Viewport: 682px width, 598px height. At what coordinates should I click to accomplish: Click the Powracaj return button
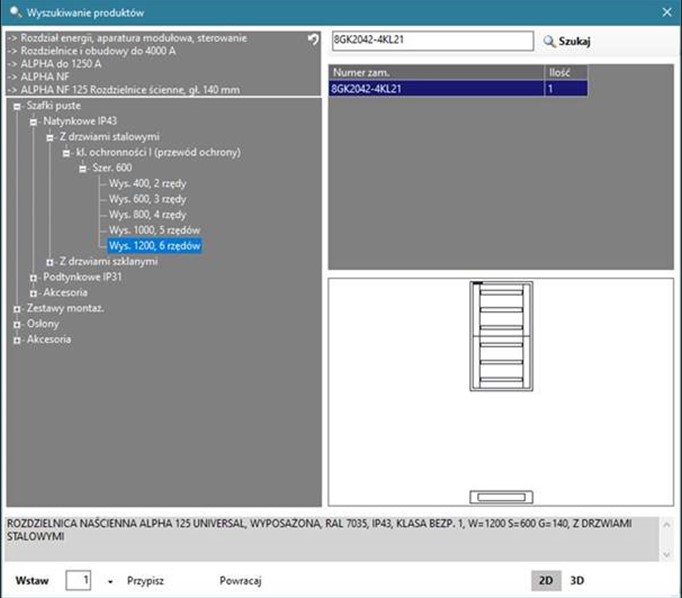pyautogui.click(x=240, y=580)
